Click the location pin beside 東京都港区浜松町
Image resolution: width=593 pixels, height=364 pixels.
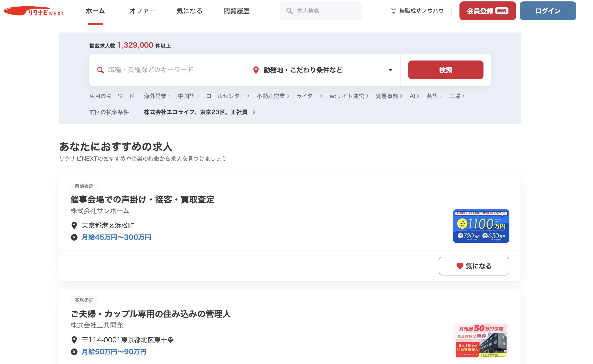74,226
